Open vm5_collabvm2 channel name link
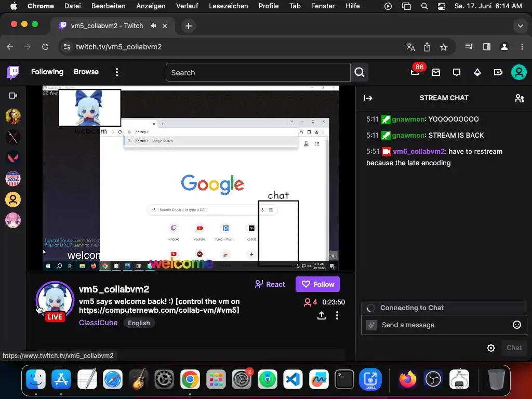The image size is (532, 399). pyautogui.click(x=114, y=289)
